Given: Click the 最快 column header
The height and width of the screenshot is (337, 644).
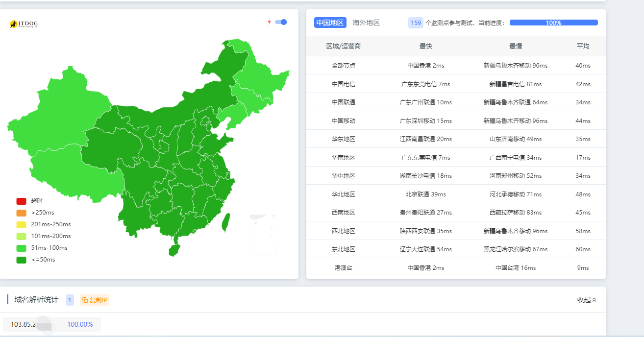Looking at the screenshot, I should (425, 46).
